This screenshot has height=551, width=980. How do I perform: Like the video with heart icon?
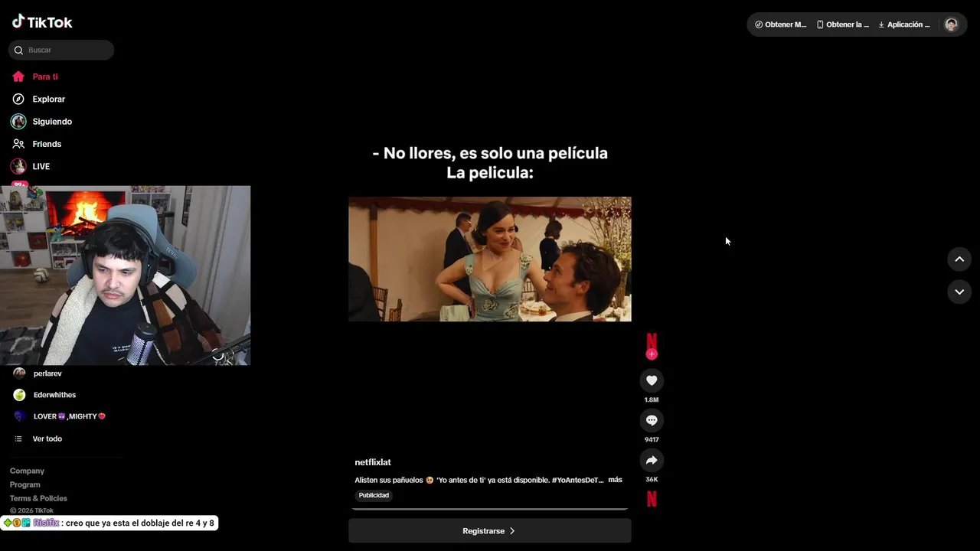pos(652,380)
